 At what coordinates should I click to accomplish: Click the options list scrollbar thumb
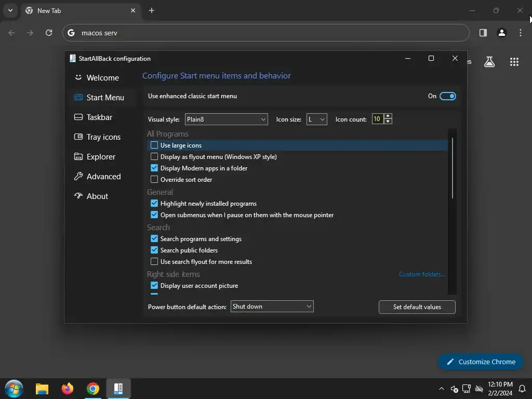[x=453, y=168]
